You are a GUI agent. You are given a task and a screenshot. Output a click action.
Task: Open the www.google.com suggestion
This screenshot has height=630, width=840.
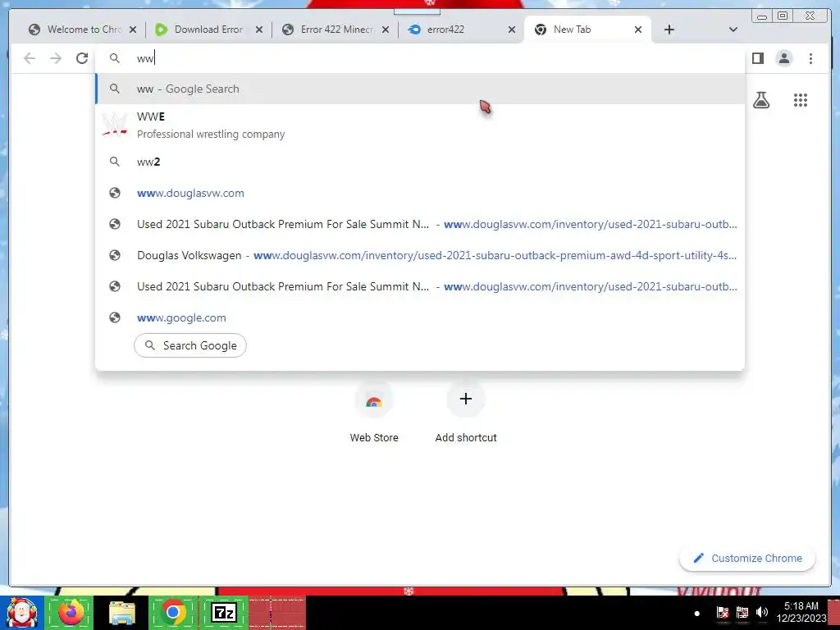[x=420, y=317]
